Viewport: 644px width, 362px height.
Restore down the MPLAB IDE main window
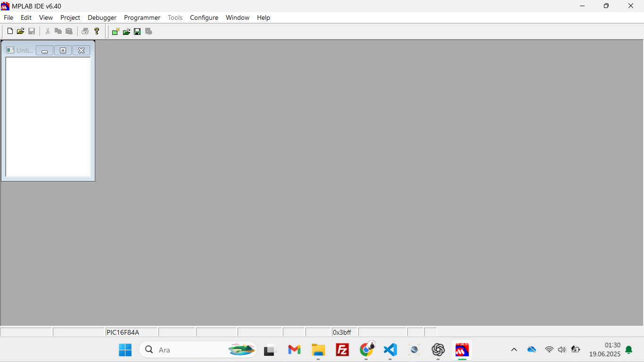point(606,6)
